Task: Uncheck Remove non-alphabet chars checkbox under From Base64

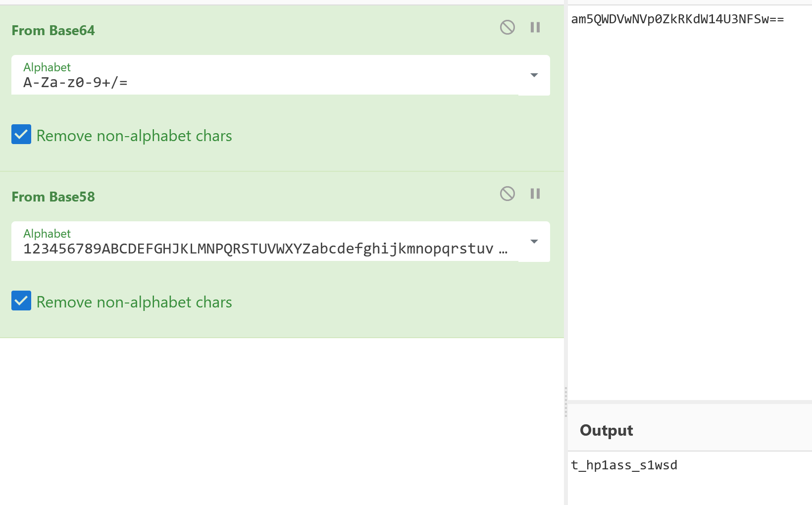Action: 21,135
